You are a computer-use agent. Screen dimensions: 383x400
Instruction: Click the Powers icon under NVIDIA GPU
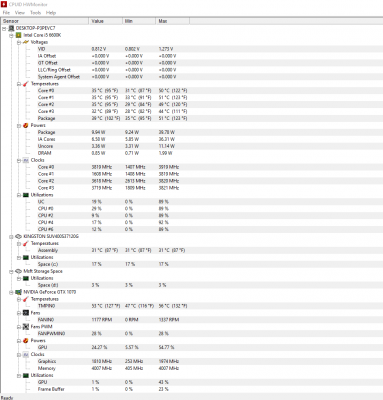tap(26, 341)
